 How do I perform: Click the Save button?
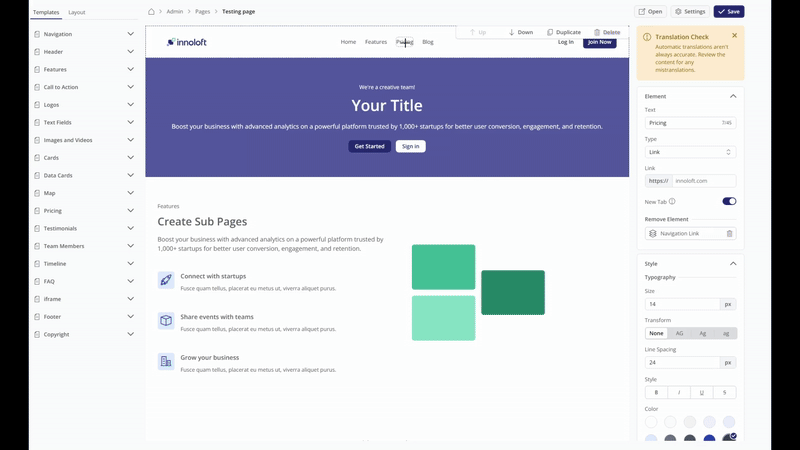pyautogui.click(x=729, y=12)
